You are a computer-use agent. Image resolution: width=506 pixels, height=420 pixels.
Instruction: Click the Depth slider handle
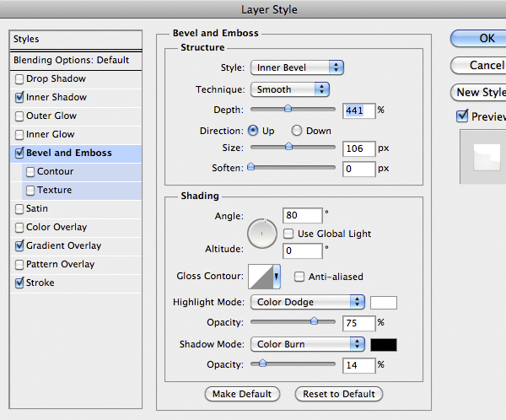(288, 108)
